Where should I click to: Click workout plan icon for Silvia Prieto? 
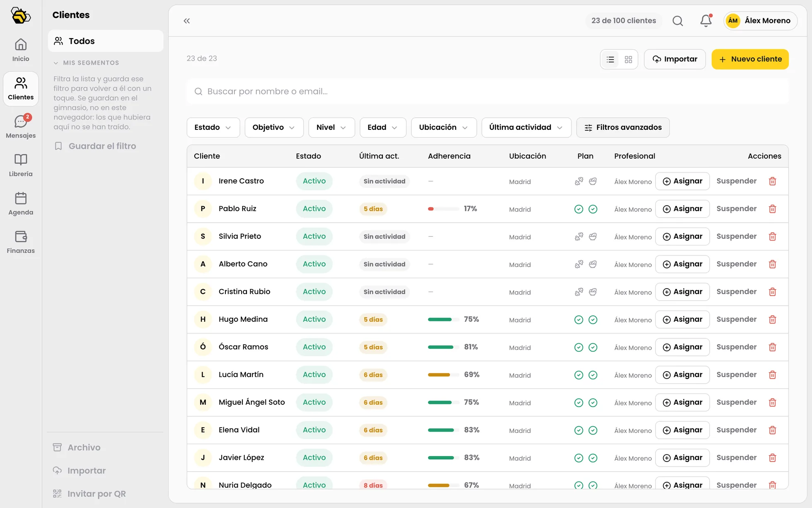point(579,236)
